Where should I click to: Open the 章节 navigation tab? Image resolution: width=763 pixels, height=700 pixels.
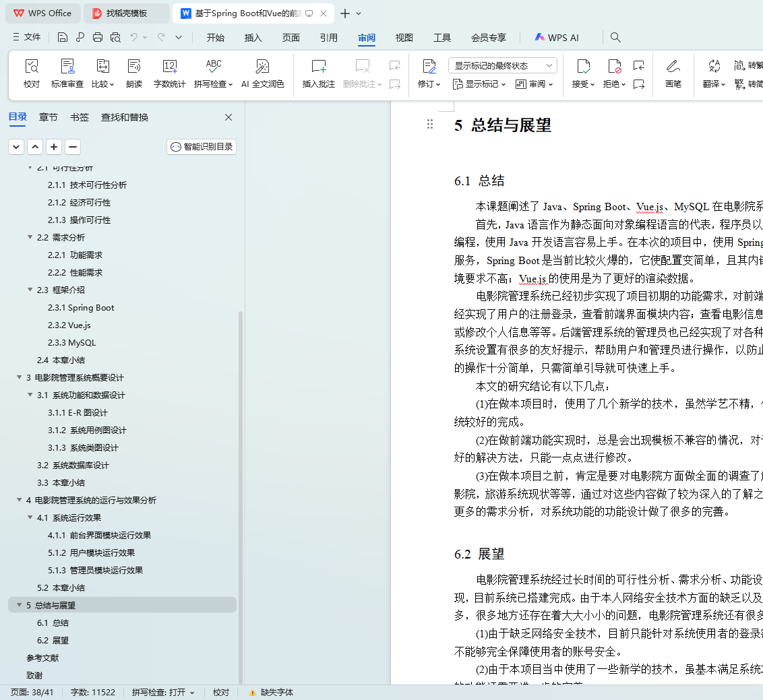tap(48, 117)
